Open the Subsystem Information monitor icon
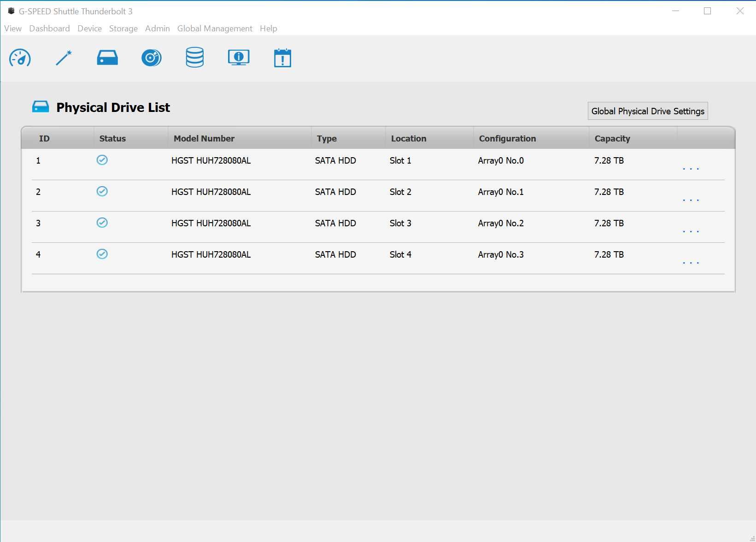The image size is (756, 542). click(x=239, y=58)
